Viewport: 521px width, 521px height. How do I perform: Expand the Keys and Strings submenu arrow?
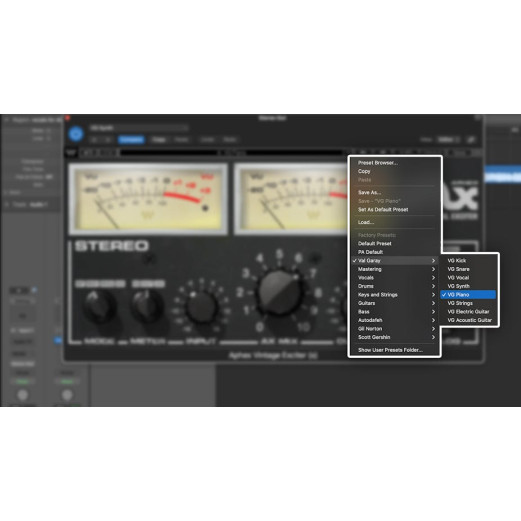433,294
